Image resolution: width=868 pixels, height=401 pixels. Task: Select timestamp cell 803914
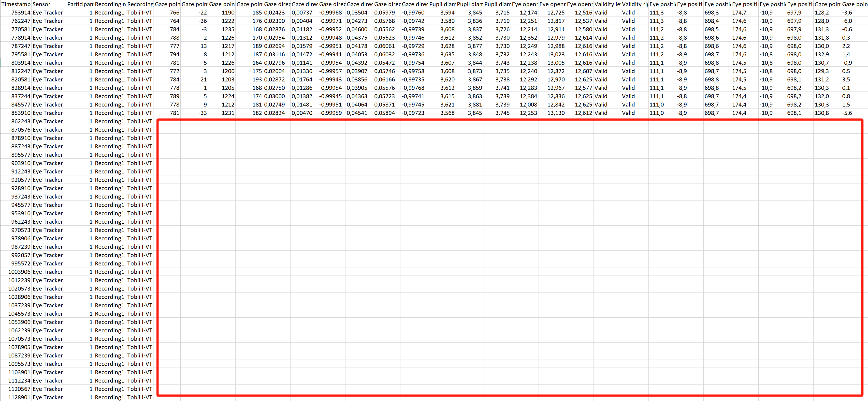pos(21,63)
